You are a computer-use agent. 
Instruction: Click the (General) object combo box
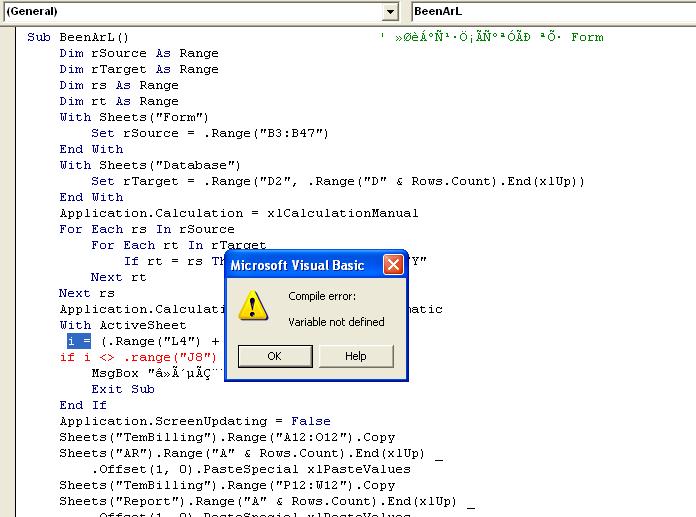point(190,11)
